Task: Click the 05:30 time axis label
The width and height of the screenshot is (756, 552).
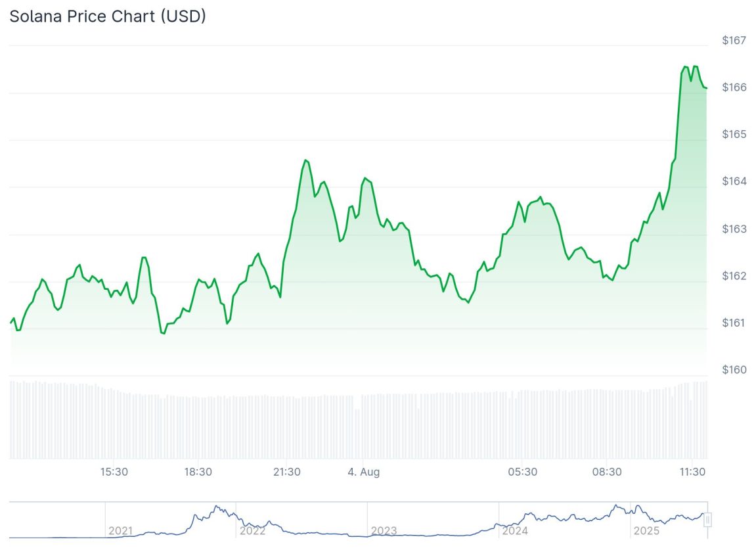Action: point(522,471)
